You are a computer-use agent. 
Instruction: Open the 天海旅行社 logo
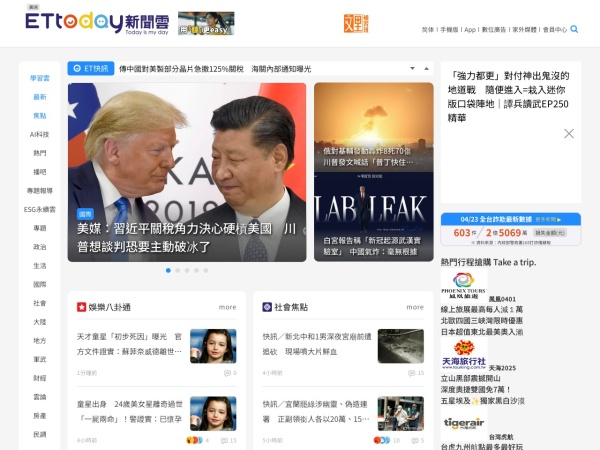click(x=463, y=355)
